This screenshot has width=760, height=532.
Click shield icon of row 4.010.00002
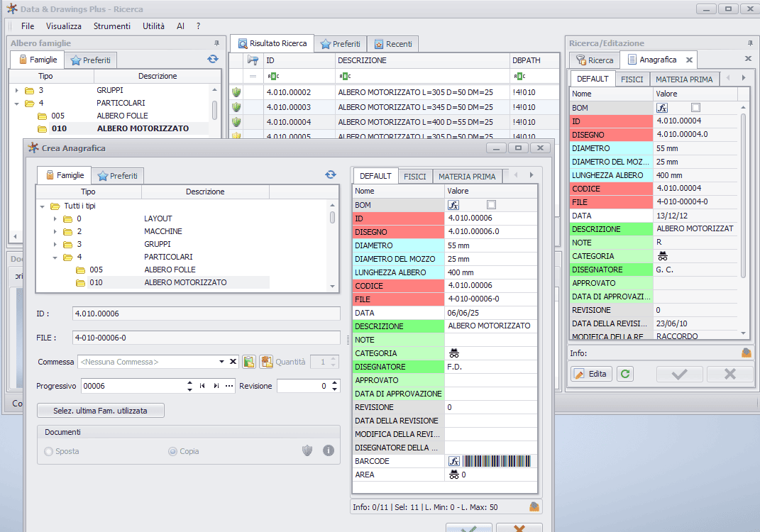[236, 92]
